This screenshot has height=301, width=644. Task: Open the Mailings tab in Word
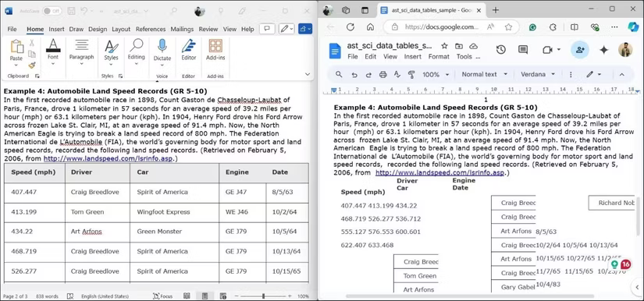coord(182,29)
